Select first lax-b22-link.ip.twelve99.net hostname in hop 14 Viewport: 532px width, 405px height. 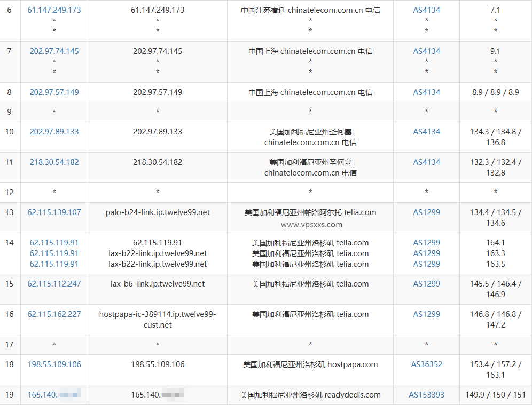[x=158, y=253]
